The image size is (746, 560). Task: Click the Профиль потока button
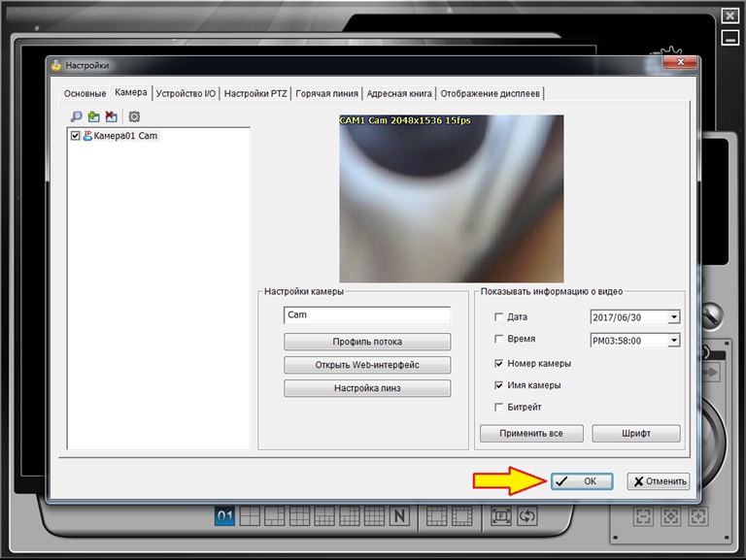coord(367,342)
